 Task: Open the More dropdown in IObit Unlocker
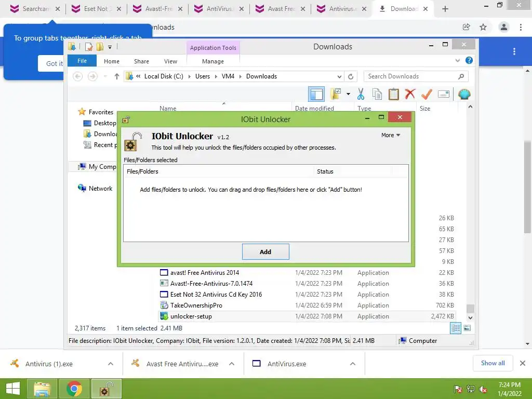point(391,135)
